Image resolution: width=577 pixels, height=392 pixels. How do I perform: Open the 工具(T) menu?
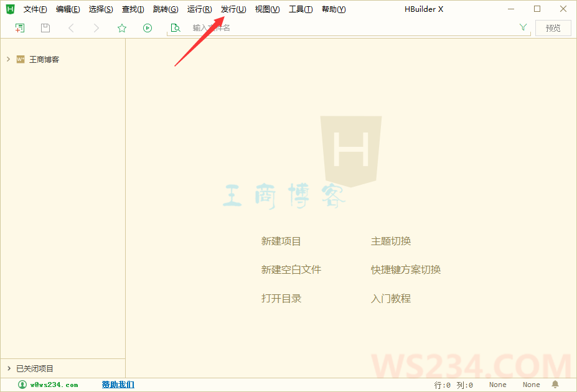[x=301, y=9]
